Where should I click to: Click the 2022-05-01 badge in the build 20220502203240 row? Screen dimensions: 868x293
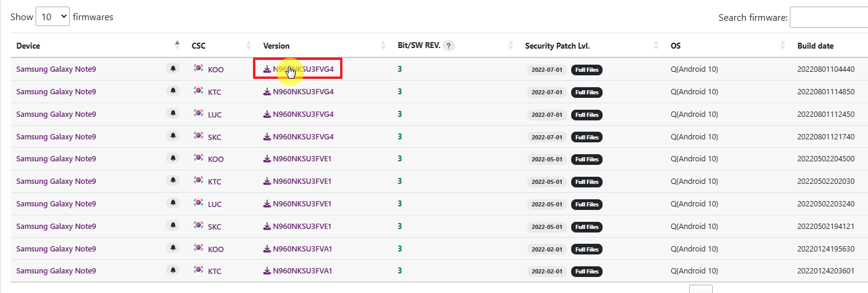pos(547,205)
